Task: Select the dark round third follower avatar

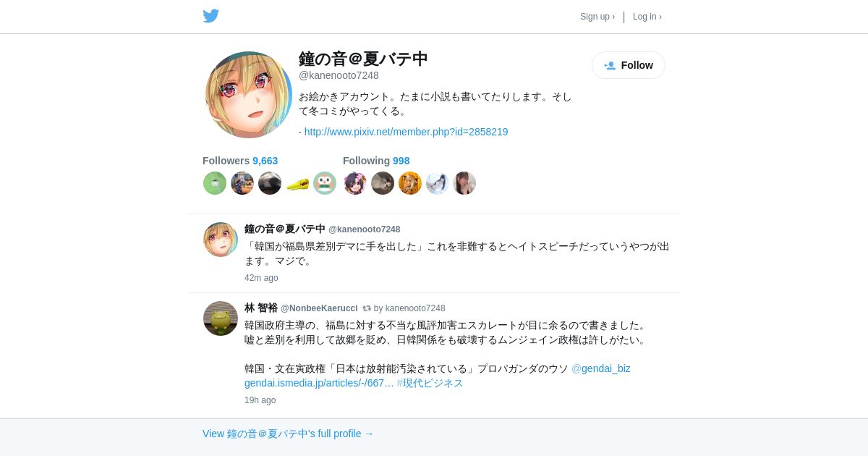Action: (x=270, y=183)
